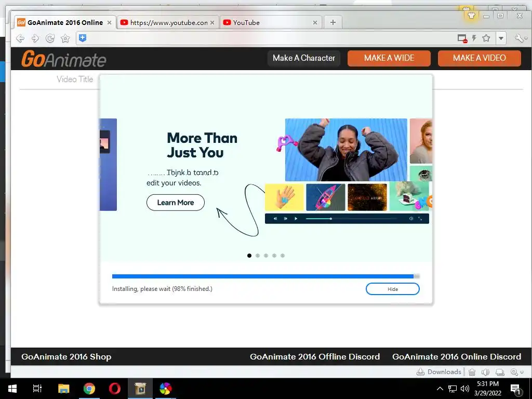
Task: Select the second carousel dot
Action: (x=258, y=256)
